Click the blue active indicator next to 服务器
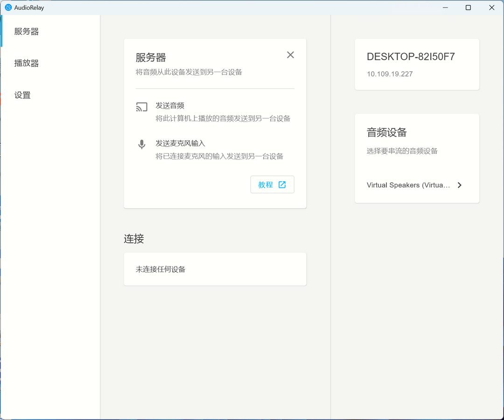Viewport: 504px width, 420px height. 1,31
